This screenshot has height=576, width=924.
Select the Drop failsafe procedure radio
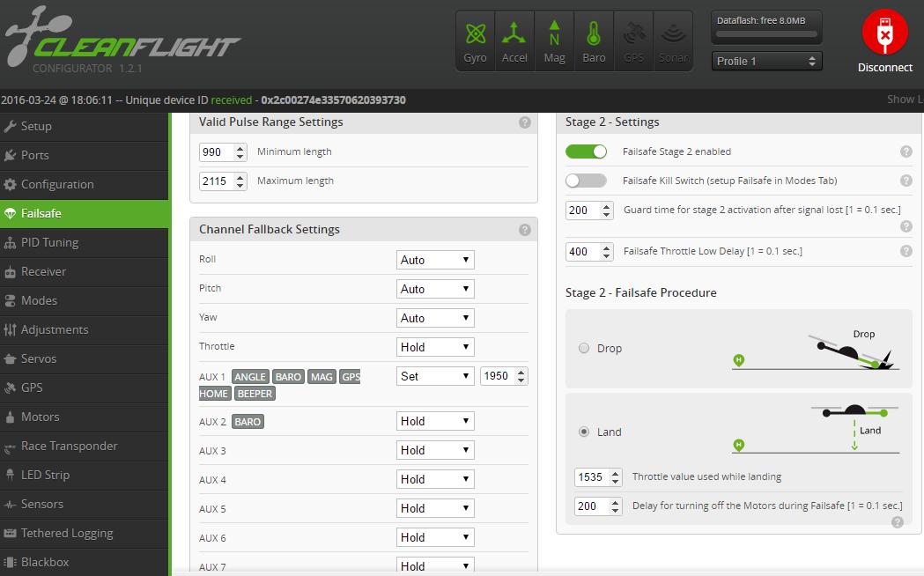coord(583,348)
